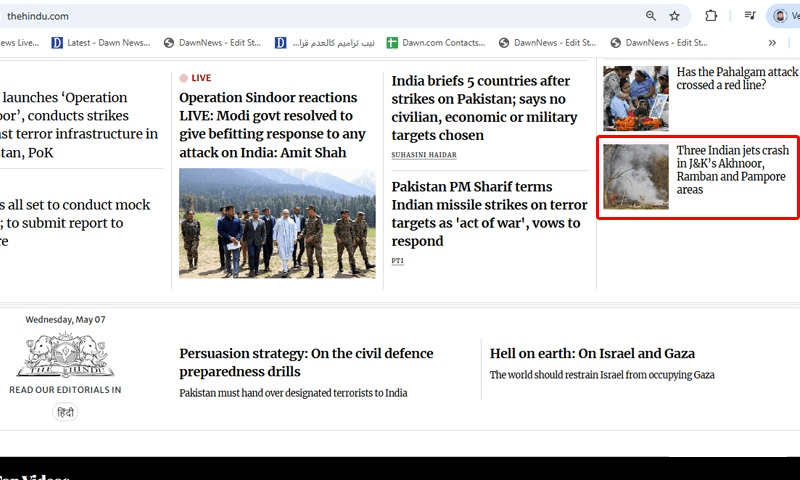Click Suhasini Haidar author byline
The height and width of the screenshot is (480, 800).
click(424, 155)
